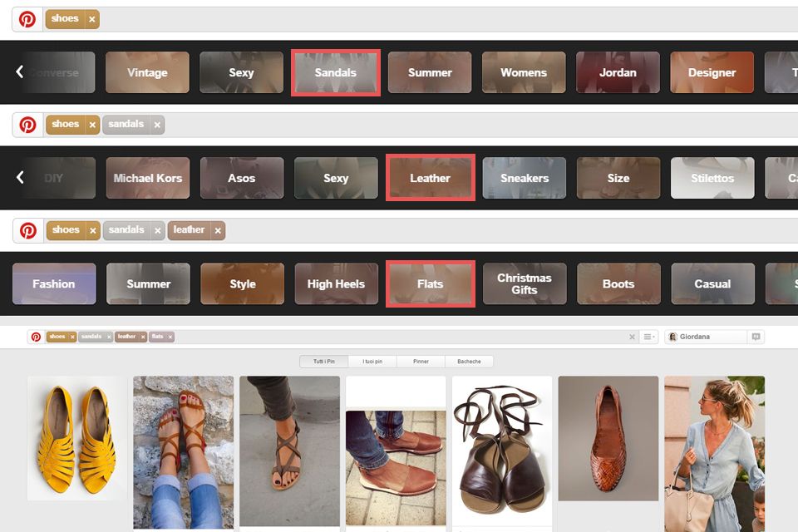
Task: Click the back chevron beside the Converse tile
Action: [19, 71]
